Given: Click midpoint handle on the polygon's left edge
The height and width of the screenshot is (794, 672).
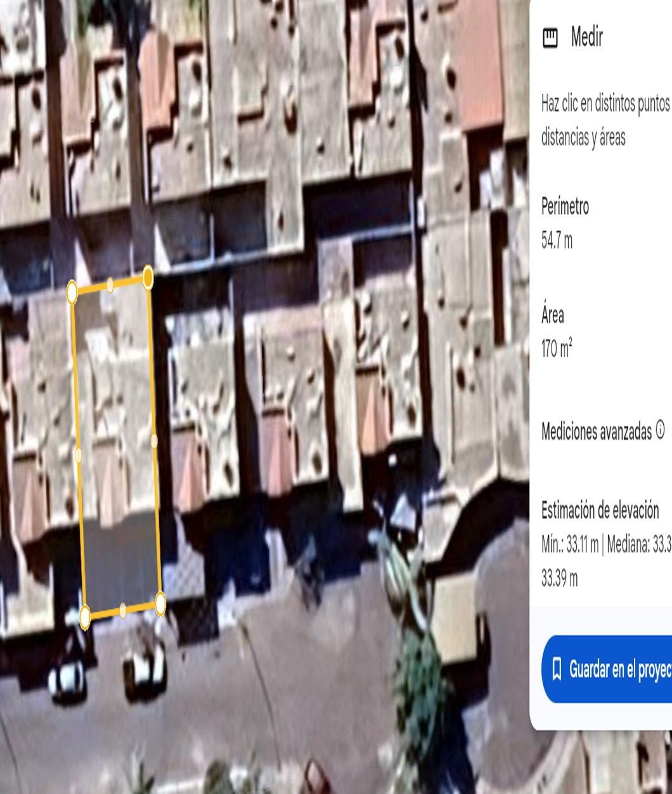Looking at the screenshot, I should [79, 454].
